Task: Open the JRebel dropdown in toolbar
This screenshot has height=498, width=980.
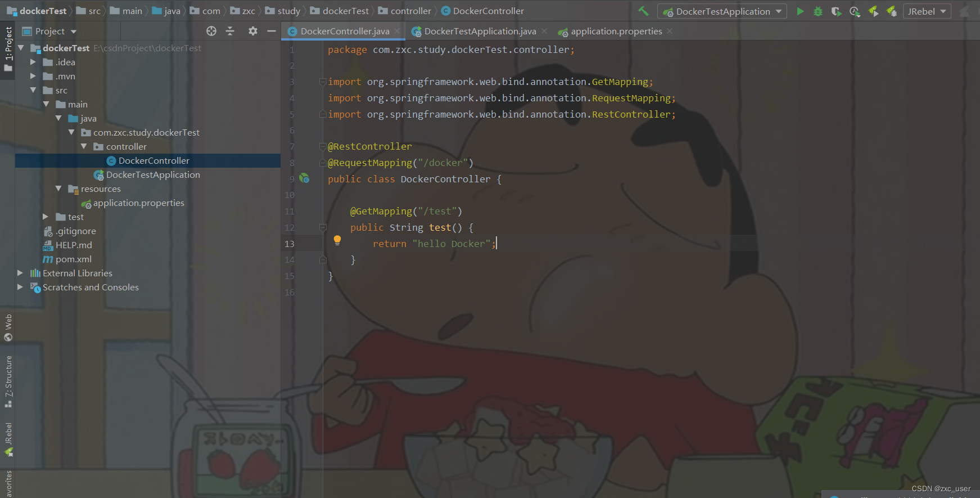Action: pyautogui.click(x=927, y=11)
